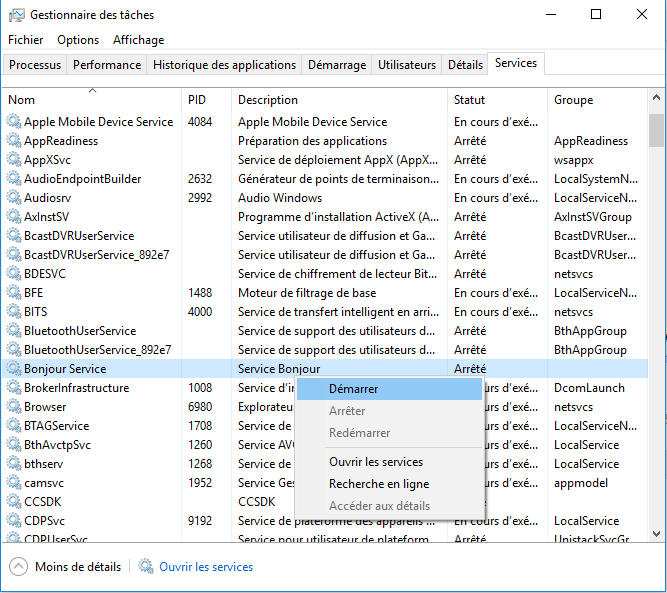Click the gear icon beside bthserv

click(14, 464)
